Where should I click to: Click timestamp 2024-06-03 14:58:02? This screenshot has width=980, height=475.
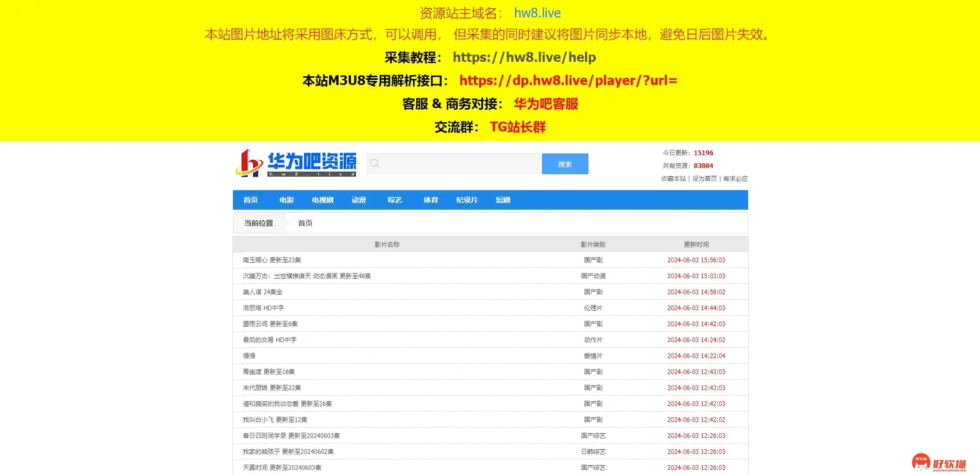[696, 292]
